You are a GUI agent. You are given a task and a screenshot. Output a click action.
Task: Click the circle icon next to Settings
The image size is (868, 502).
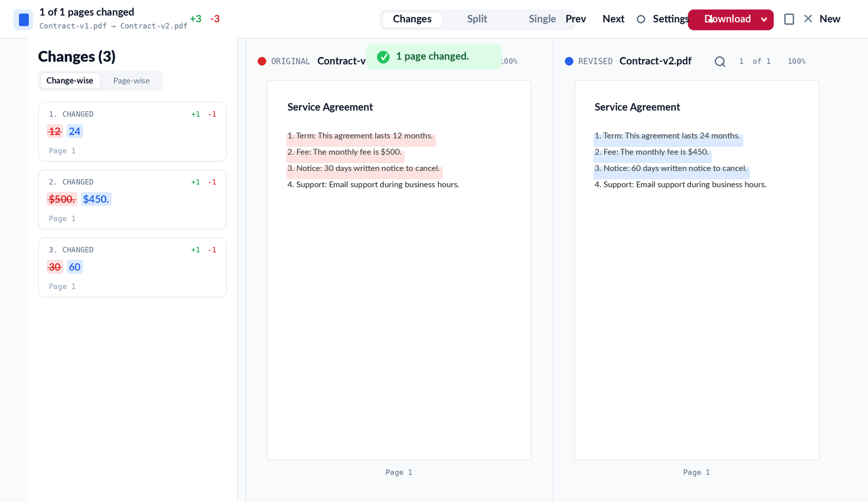[x=641, y=19]
